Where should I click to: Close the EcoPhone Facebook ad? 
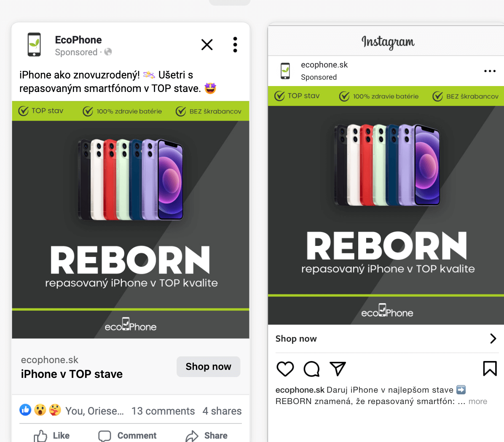click(x=207, y=45)
